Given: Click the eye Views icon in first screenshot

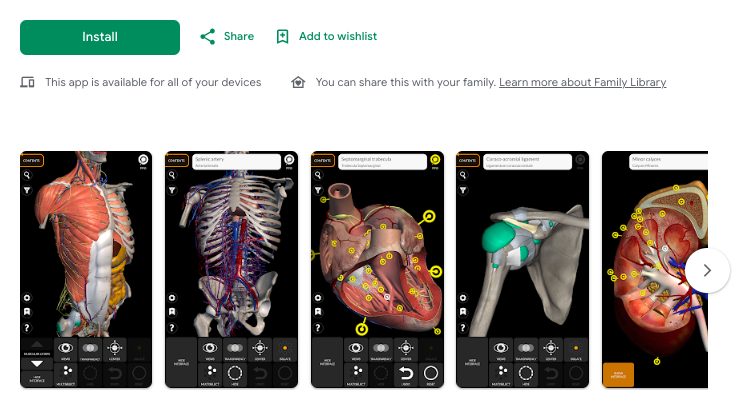Looking at the screenshot, I should click(x=65, y=348).
